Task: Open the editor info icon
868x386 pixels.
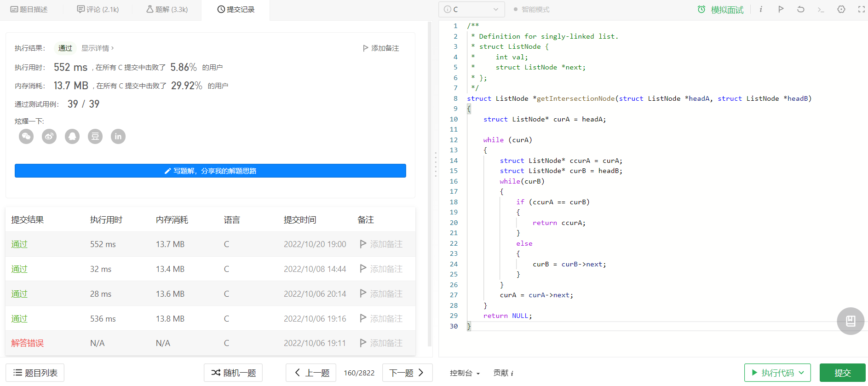Action: (761, 9)
